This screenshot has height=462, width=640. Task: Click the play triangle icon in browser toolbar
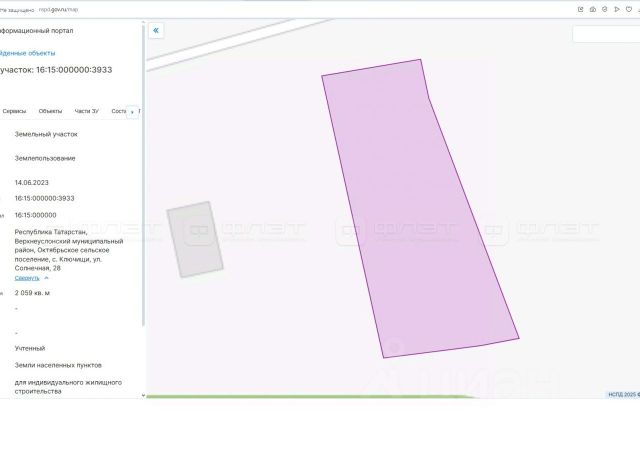tap(617, 9)
